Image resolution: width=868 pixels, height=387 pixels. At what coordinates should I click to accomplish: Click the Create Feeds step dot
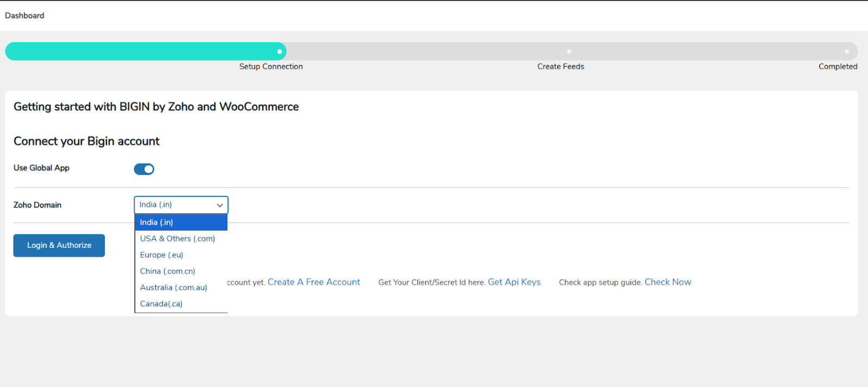[x=569, y=52]
